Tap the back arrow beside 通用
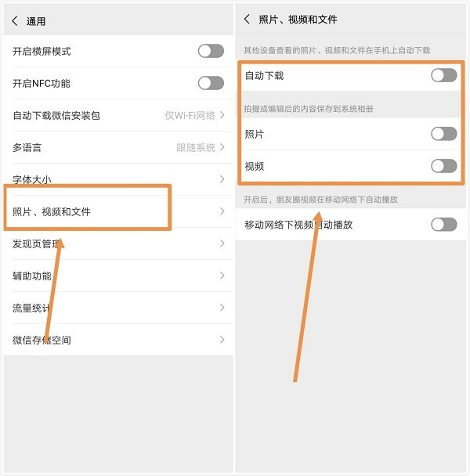Screen dimensions: 470x476 pos(15,21)
